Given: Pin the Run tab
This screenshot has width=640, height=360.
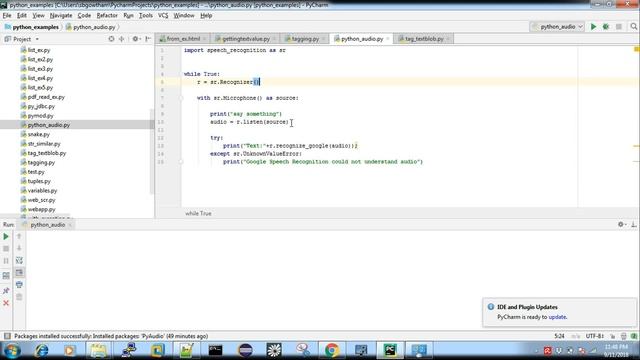Looking at the screenshot, I should click(6, 291).
